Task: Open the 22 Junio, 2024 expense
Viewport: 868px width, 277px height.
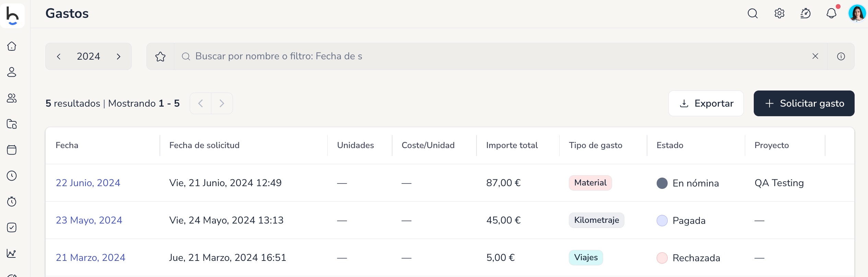Action: (x=88, y=183)
